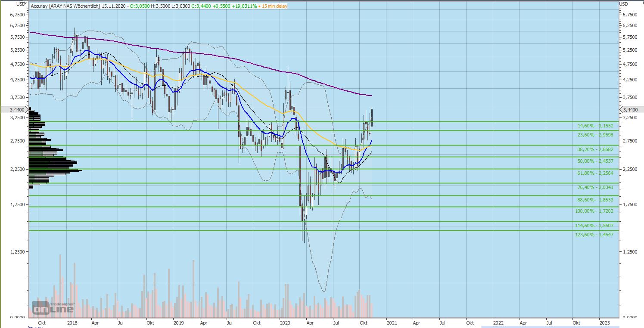This screenshot has height=328, width=644.
Task: Click the percent change "+19,0311%"
Action: tap(245, 6)
